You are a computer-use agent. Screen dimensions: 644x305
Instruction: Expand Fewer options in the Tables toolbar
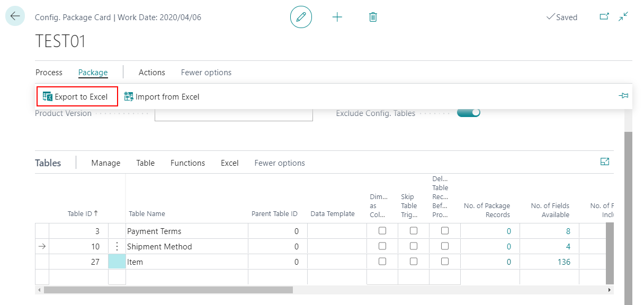click(x=279, y=163)
